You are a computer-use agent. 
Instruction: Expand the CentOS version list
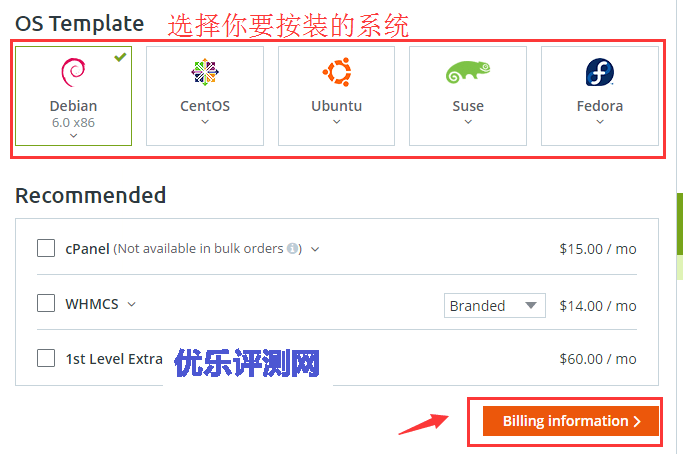[205, 122]
